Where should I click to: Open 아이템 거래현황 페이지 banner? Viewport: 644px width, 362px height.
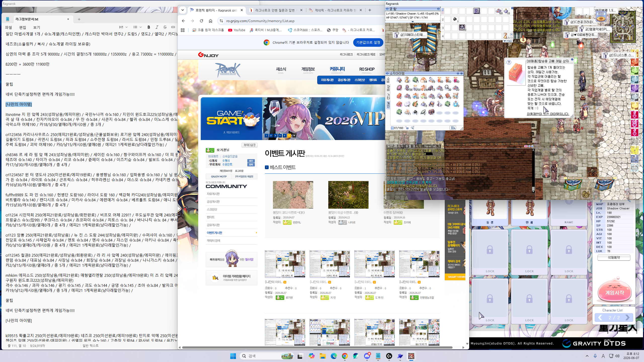point(231,278)
